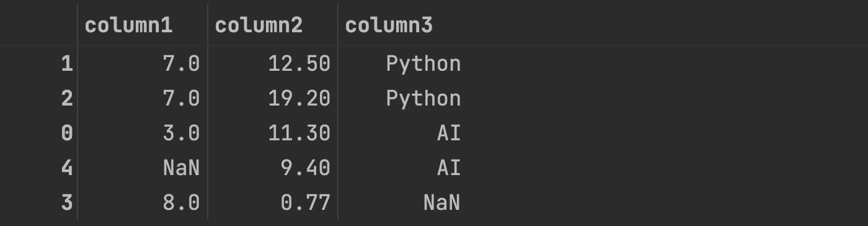The image size is (868, 226).
Task: Click the 0.77 cell in column2
Action: [306, 202]
